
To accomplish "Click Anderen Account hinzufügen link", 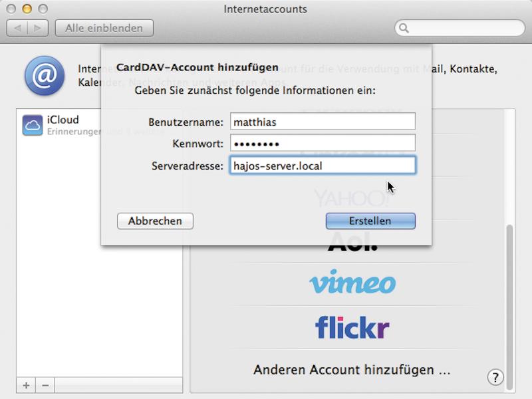I will [x=352, y=370].
